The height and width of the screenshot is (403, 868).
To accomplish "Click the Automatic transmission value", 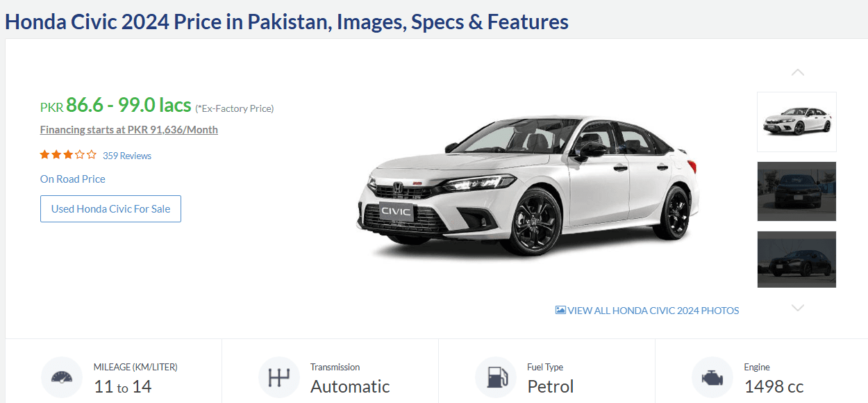I will pyautogui.click(x=350, y=386).
